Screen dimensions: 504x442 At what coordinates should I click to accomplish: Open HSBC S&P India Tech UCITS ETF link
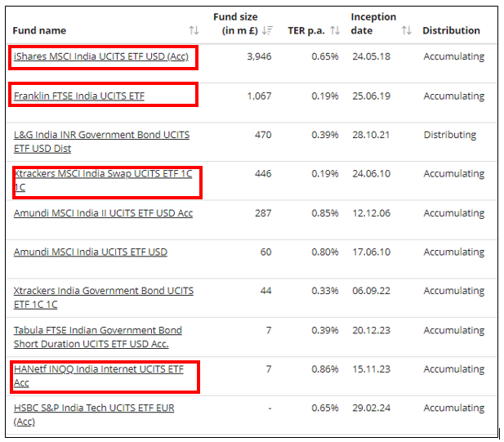coord(94,415)
